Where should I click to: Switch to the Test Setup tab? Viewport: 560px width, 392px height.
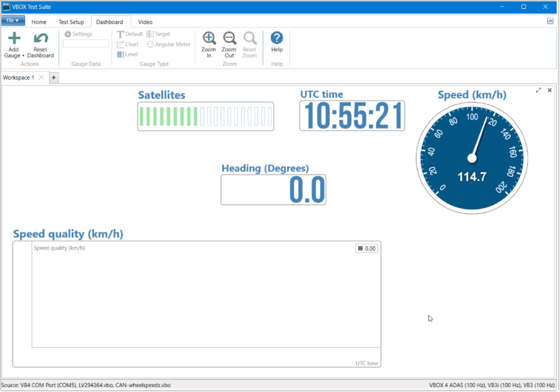tap(71, 22)
